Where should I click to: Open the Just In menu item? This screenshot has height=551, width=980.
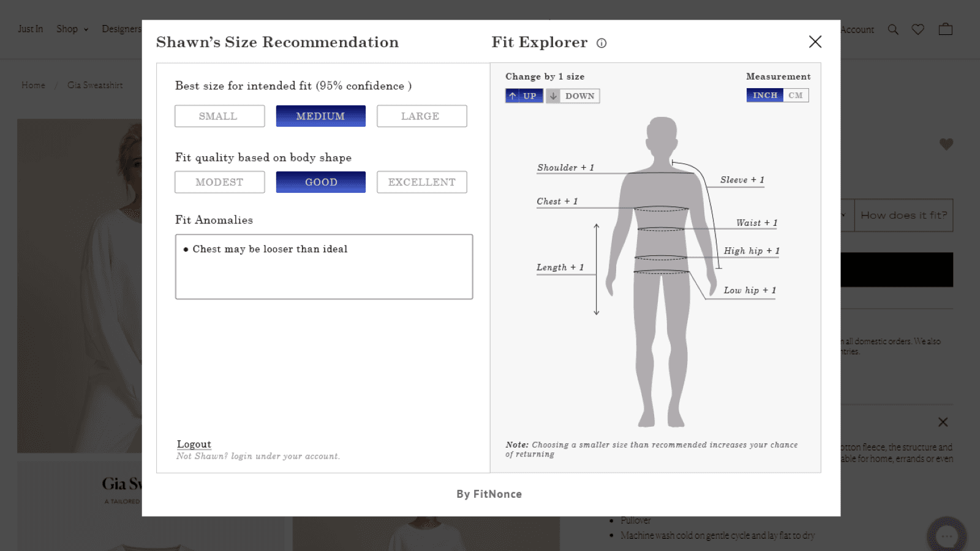[x=30, y=29]
